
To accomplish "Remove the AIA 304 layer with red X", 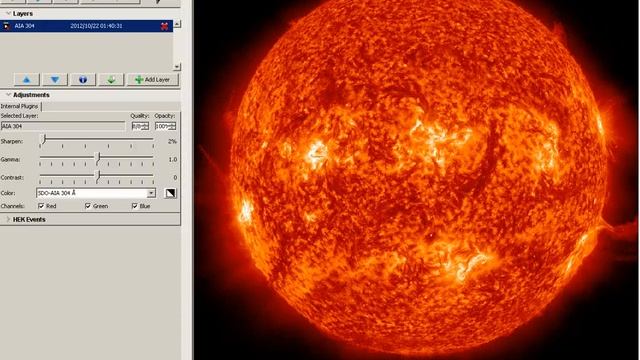I will [x=164, y=26].
